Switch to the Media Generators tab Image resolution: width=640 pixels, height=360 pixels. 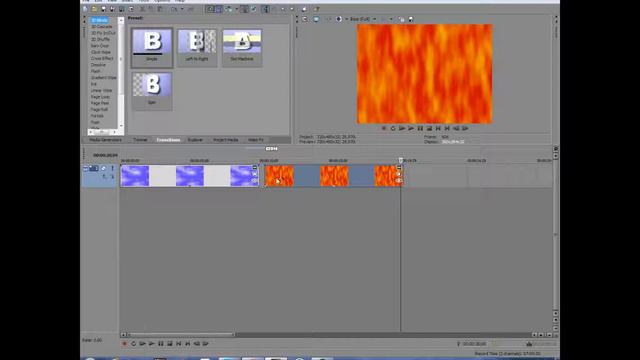[105, 140]
